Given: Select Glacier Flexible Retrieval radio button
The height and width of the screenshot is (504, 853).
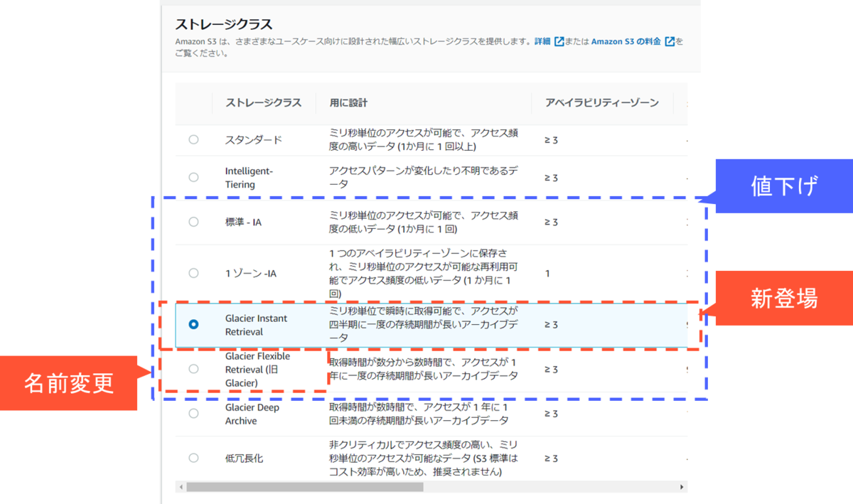Looking at the screenshot, I should tap(193, 369).
